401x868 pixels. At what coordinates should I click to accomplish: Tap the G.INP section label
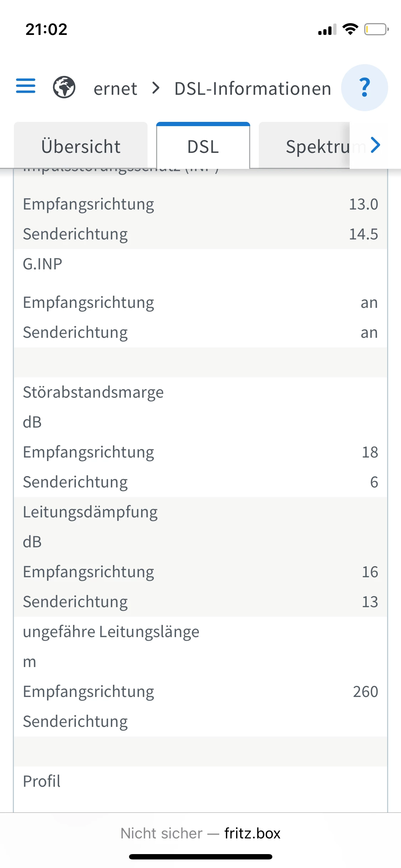(x=43, y=264)
